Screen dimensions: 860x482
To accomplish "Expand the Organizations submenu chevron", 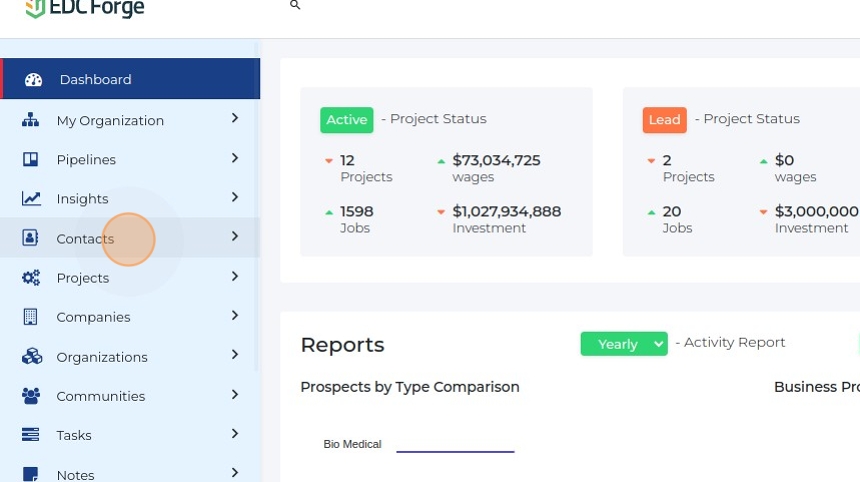I will pos(235,355).
